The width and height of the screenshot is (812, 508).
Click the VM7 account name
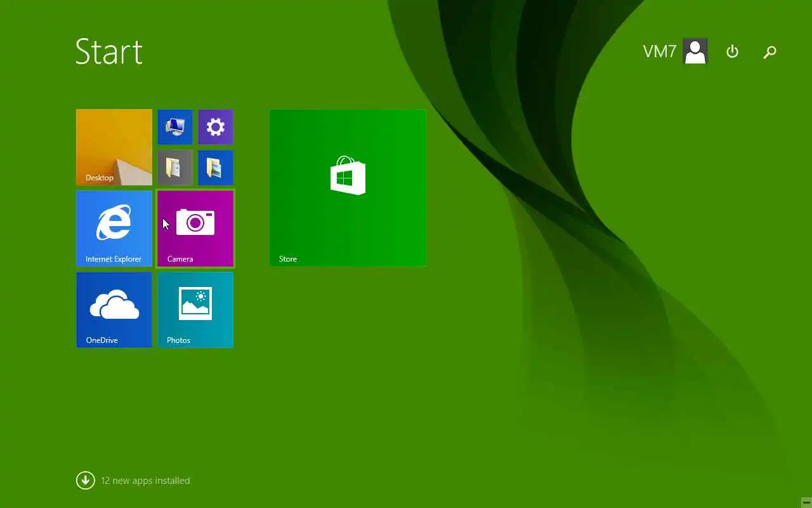(x=660, y=51)
